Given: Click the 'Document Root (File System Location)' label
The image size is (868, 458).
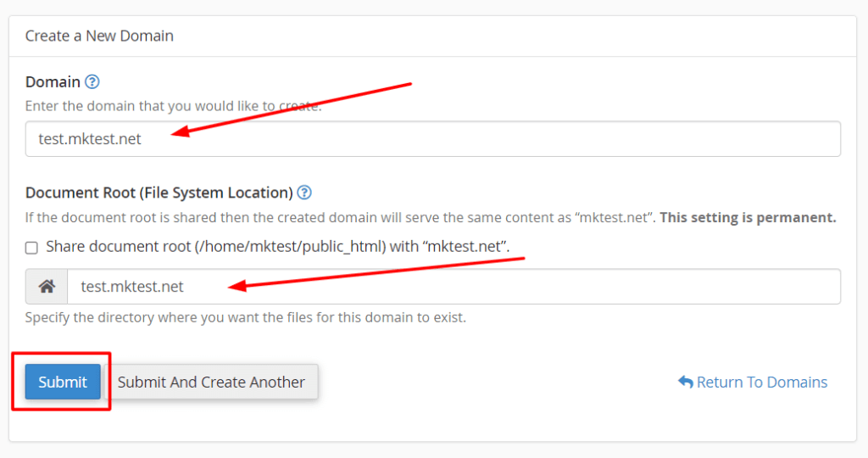Looking at the screenshot, I should pos(159,193).
